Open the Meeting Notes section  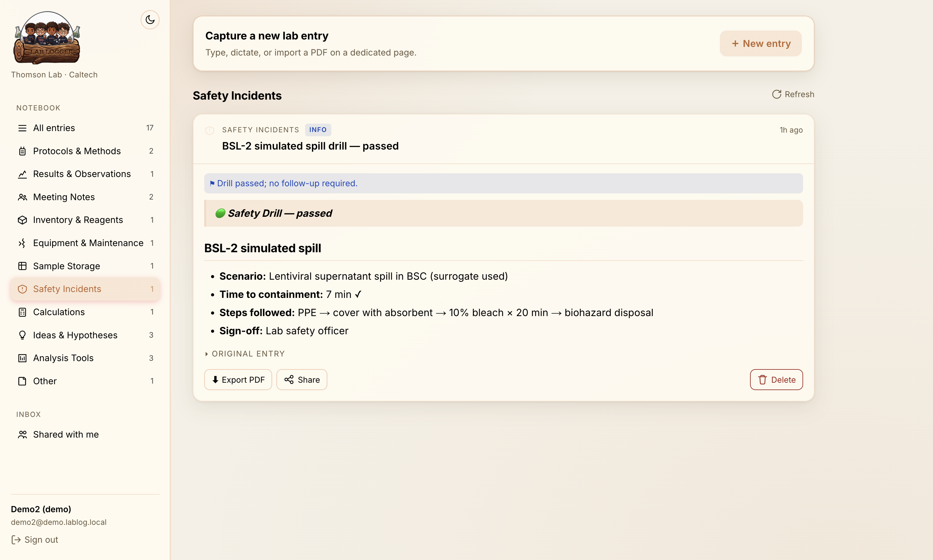pyautogui.click(x=85, y=197)
